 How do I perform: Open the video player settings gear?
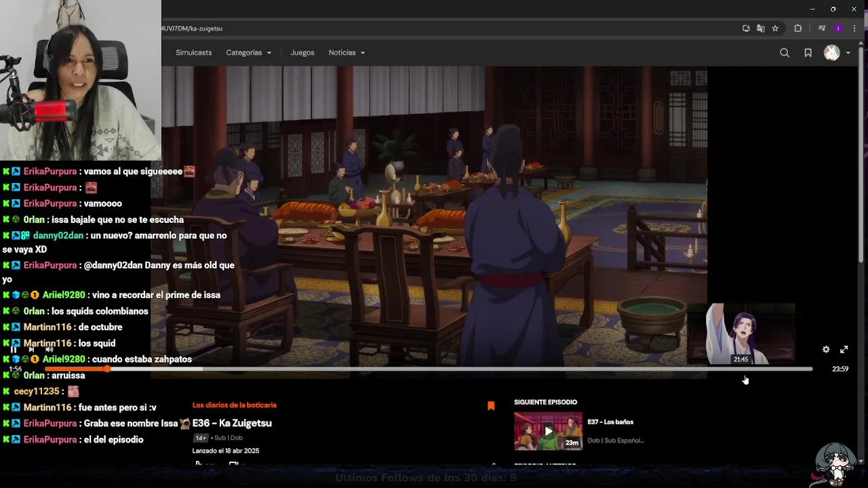(826, 350)
